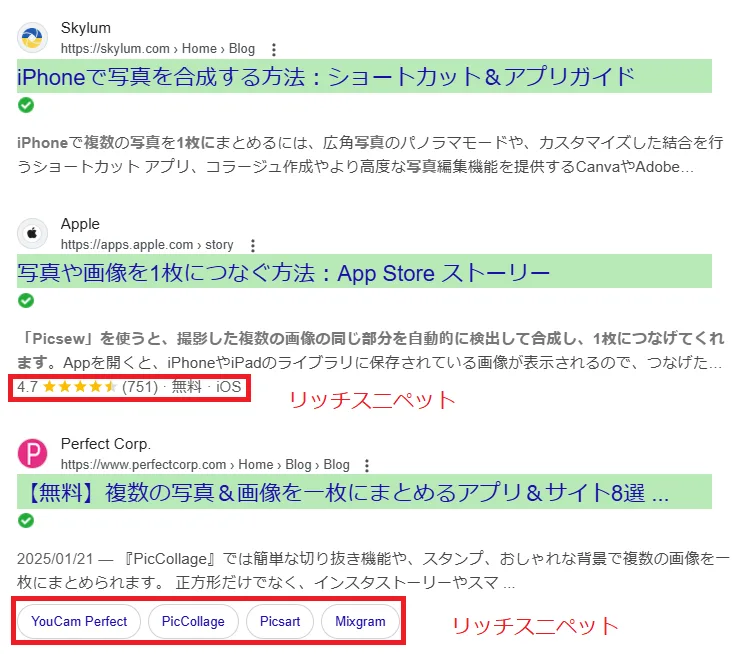Click the YouCam Perfect chip
This screenshot has height=654, width=748.
pyautogui.click(x=79, y=621)
